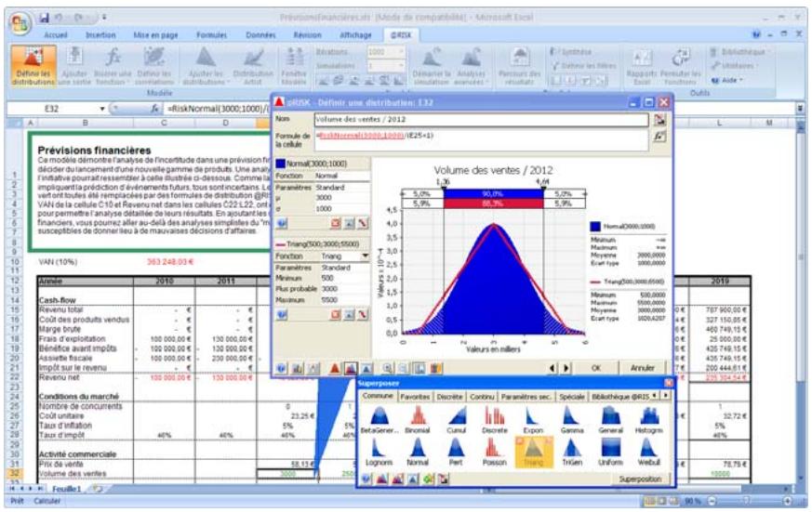Click Ajouter une sortie ribbon icon
The height and width of the screenshot is (512, 812).
pos(74,57)
